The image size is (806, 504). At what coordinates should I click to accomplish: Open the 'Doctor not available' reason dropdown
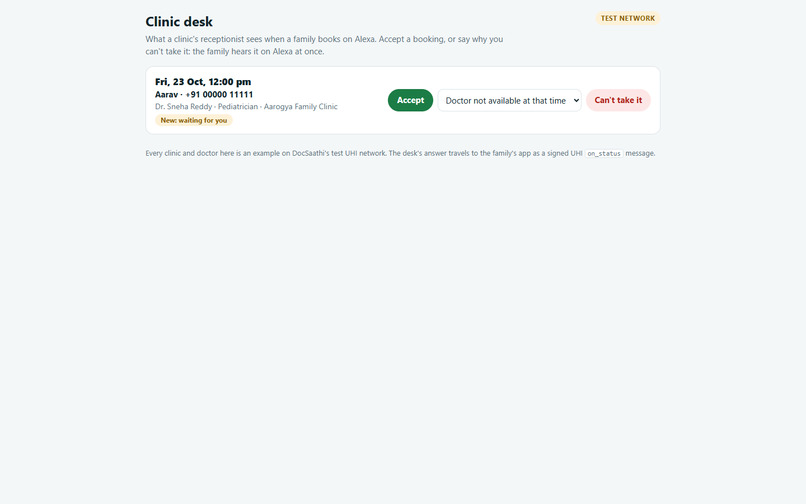(509, 100)
